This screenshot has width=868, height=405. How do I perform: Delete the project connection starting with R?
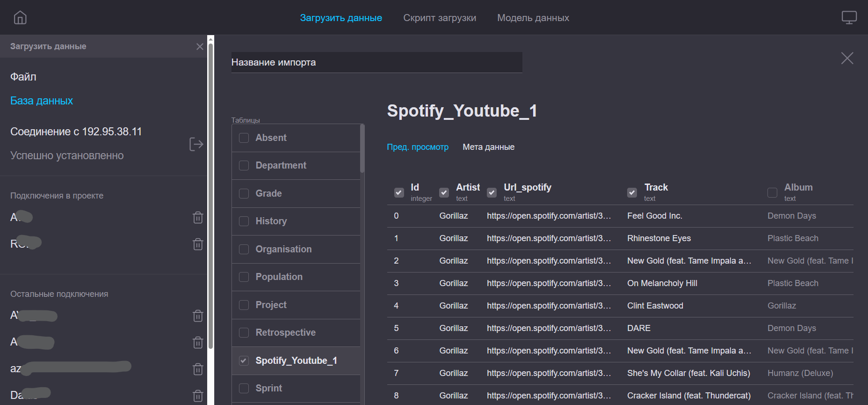coord(198,244)
